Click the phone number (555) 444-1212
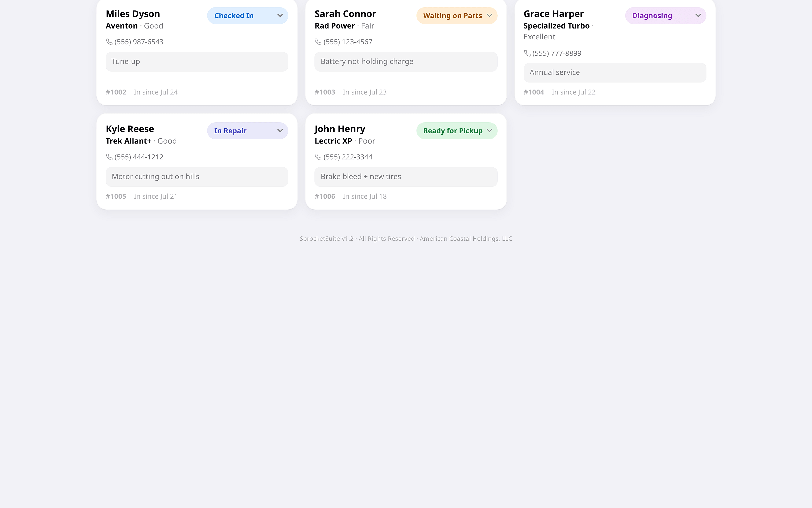 click(139, 157)
